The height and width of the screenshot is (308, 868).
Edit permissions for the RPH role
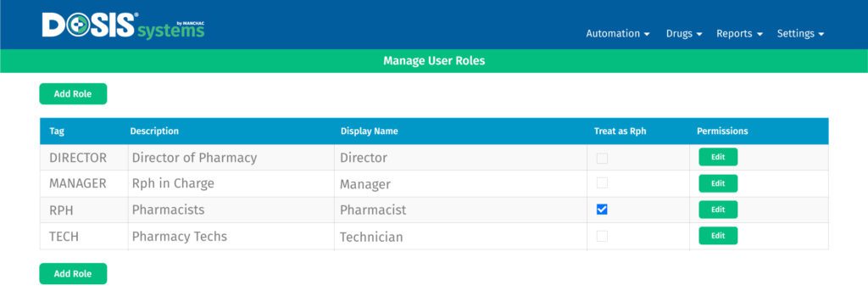(718, 210)
